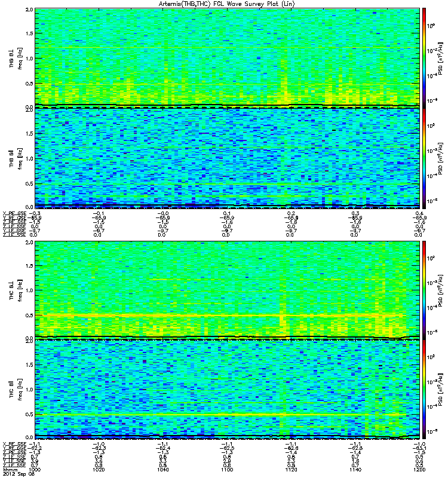
Task: Click the 0.5 frequency tick of THC B⊥ panel
Action: pos(29,315)
